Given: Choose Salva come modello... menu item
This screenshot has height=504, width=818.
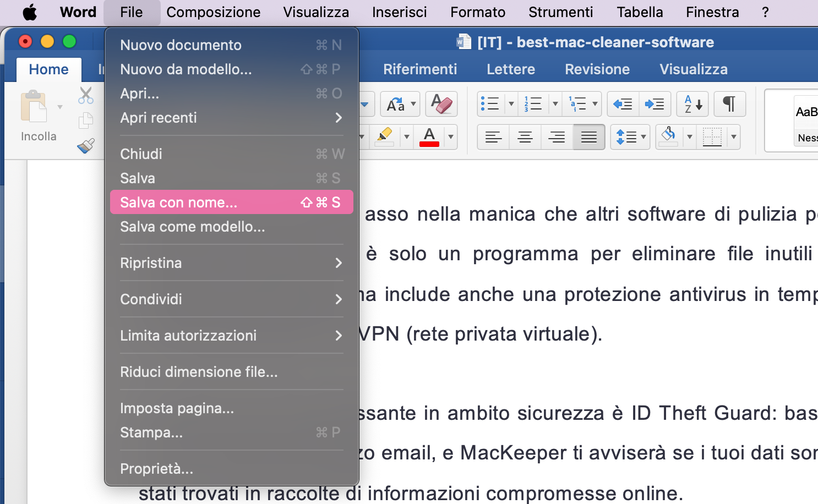Looking at the screenshot, I should pos(231,227).
